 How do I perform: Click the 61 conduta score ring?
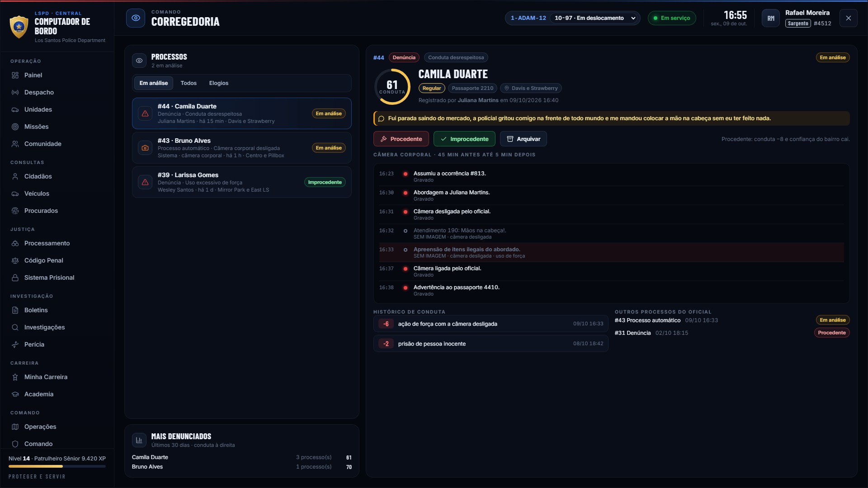[x=392, y=87]
